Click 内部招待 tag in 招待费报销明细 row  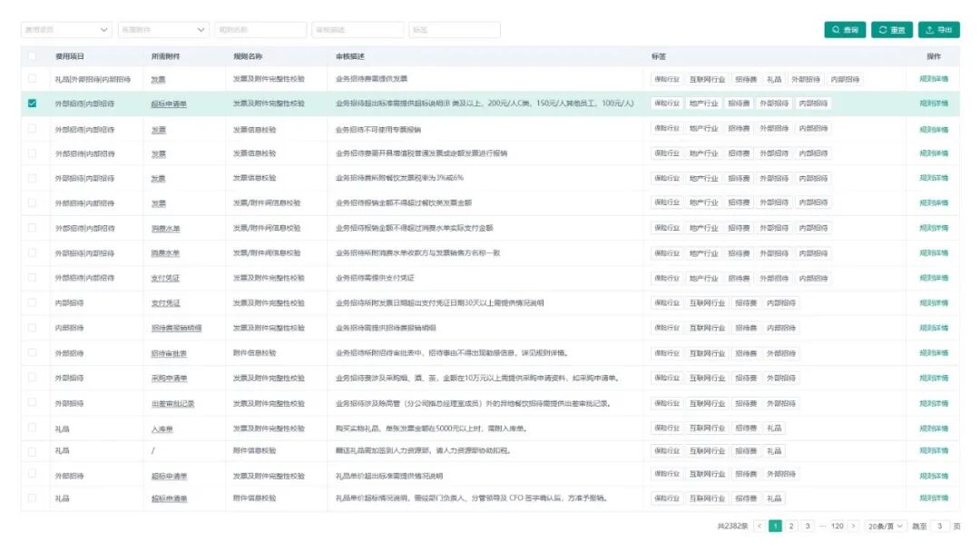780,328
